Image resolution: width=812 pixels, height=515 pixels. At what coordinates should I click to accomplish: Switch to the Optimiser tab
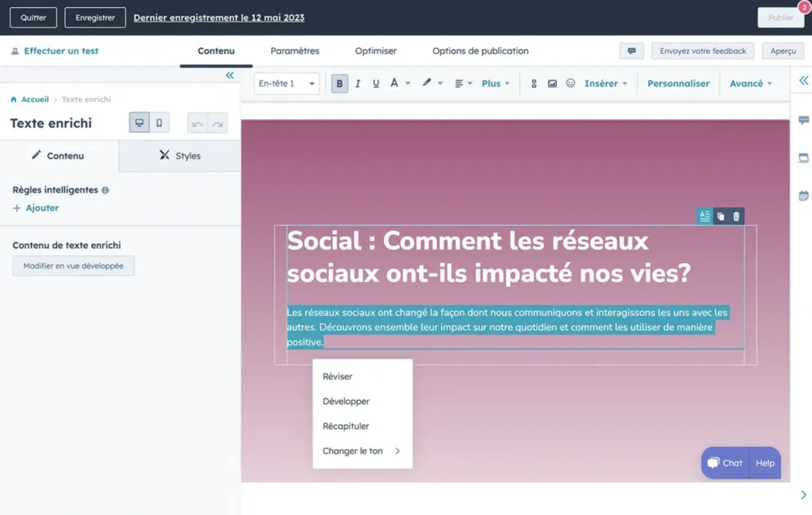(x=376, y=51)
